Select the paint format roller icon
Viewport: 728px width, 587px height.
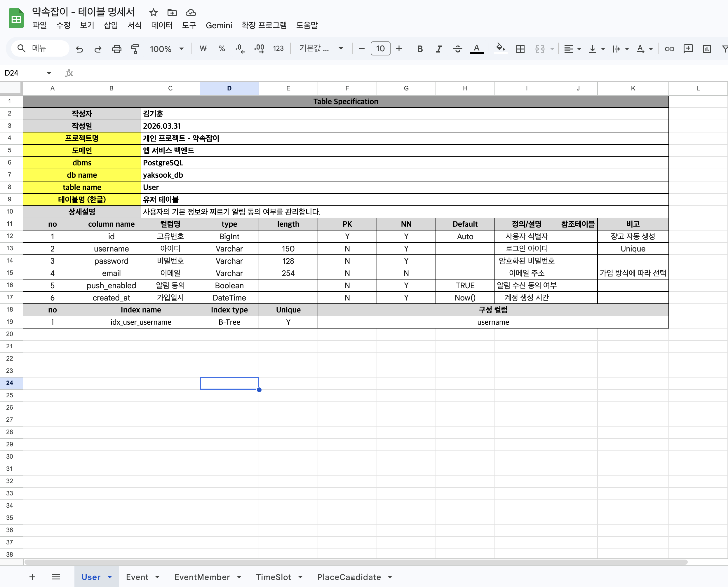[135, 49]
